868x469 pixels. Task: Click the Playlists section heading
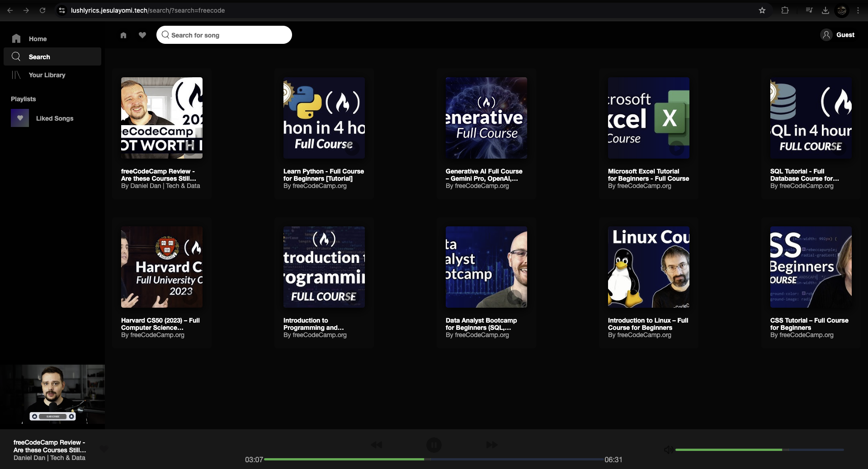point(24,99)
